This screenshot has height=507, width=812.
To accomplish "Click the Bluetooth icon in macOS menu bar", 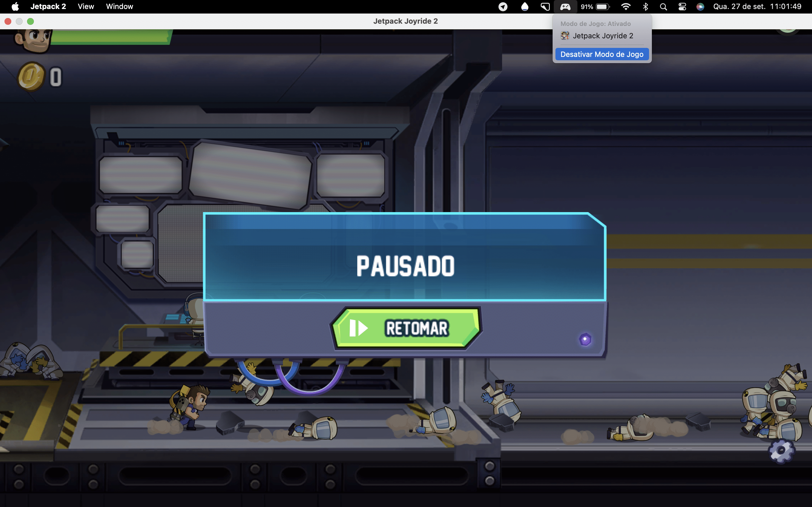I will click(646, 6).
